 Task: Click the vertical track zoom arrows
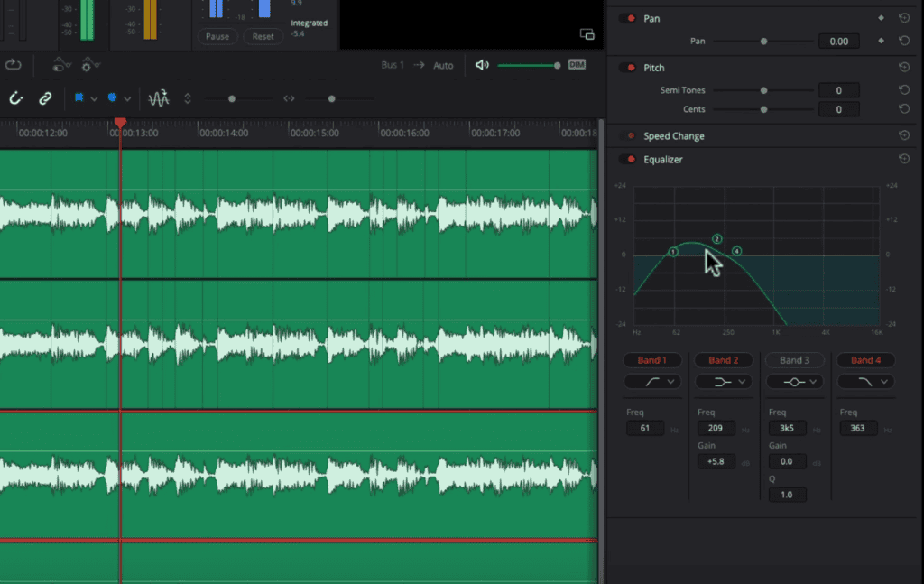(x=188, y=98)
